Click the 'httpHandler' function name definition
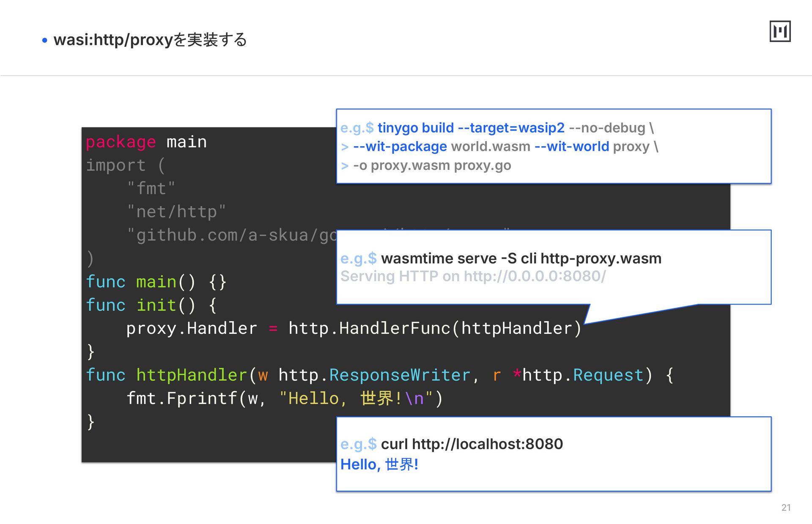The image size is (812, 524). point(192,375)
